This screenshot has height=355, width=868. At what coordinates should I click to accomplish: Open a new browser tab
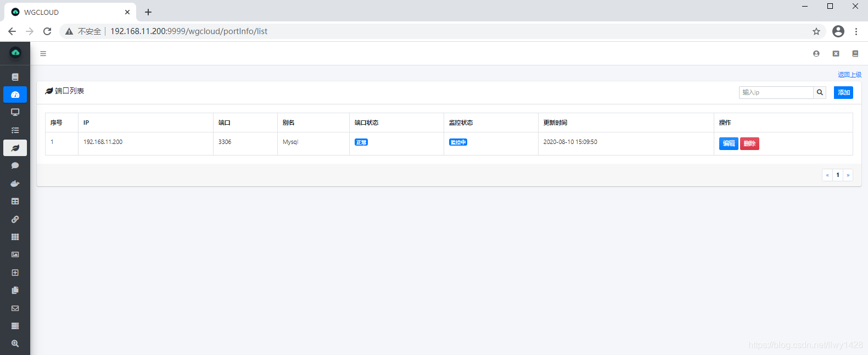pyautogui.click(x=148, y=12)
